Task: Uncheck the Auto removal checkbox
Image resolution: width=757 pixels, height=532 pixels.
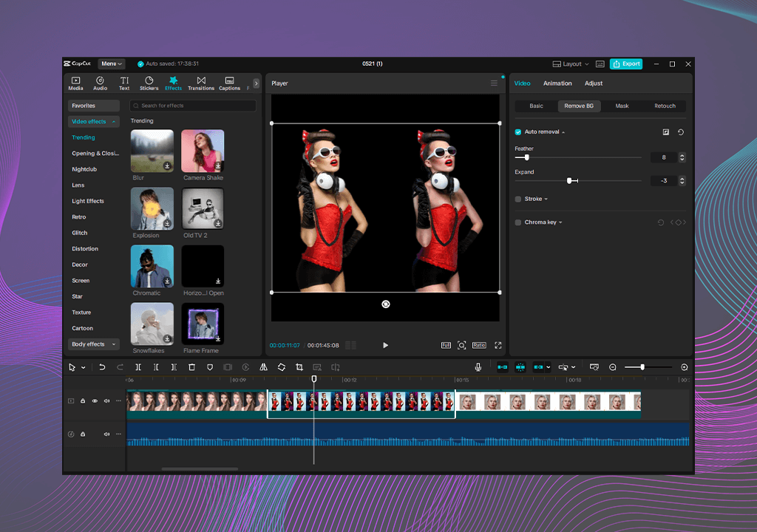Action: pos(518,132)
